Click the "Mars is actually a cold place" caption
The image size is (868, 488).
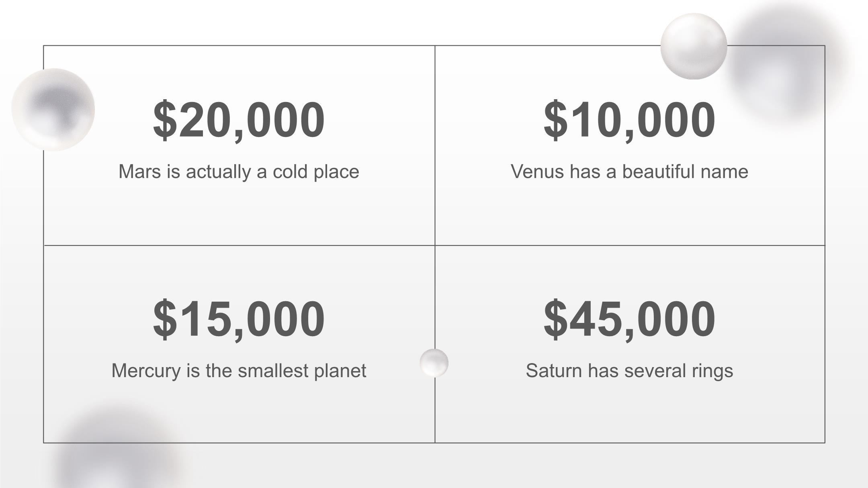[239, 172]
